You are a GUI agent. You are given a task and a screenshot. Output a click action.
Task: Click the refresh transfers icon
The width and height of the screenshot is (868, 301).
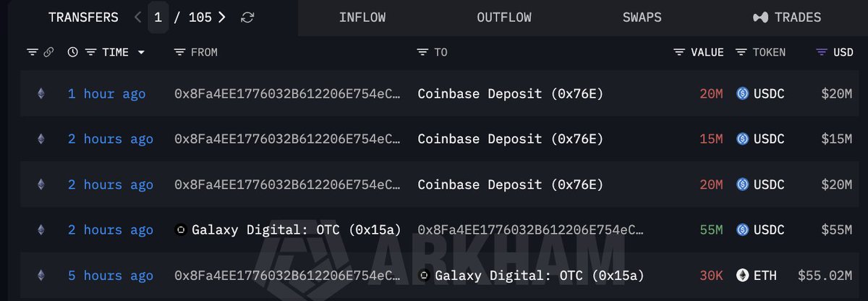[247, 17]
